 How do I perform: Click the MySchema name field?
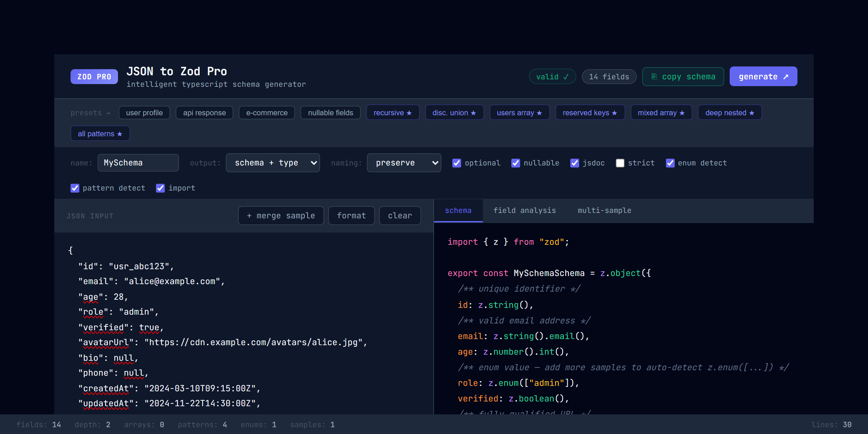tap(138, 163)
